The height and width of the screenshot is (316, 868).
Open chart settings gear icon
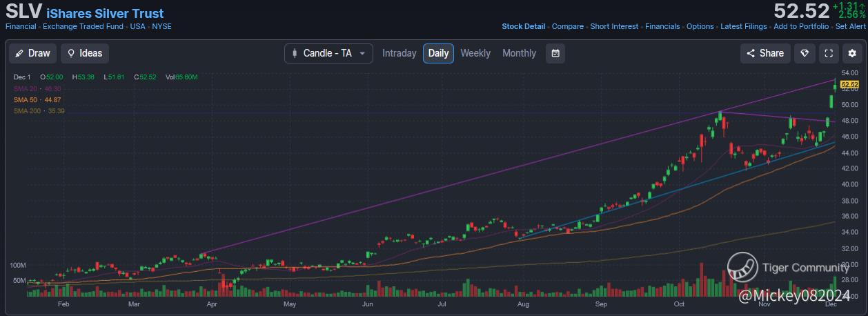pos(852,53)
